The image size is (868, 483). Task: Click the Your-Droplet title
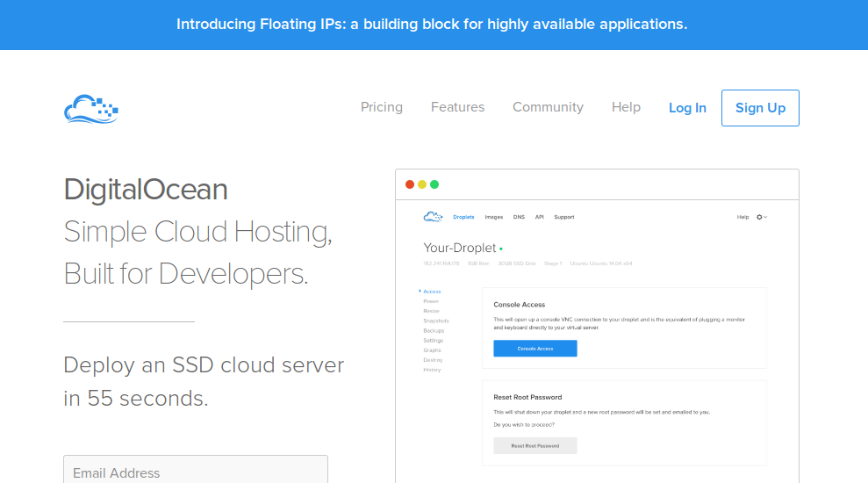point(460,249)
